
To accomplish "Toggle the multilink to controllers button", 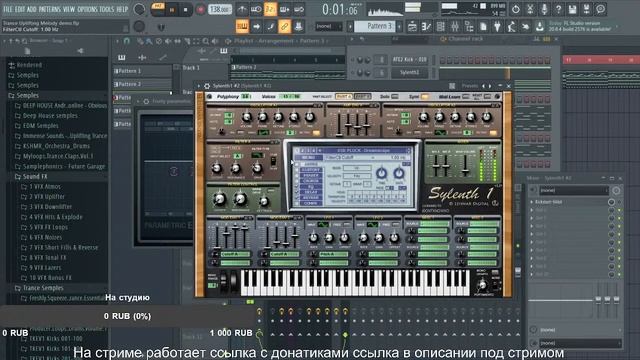I will point(284,27).
